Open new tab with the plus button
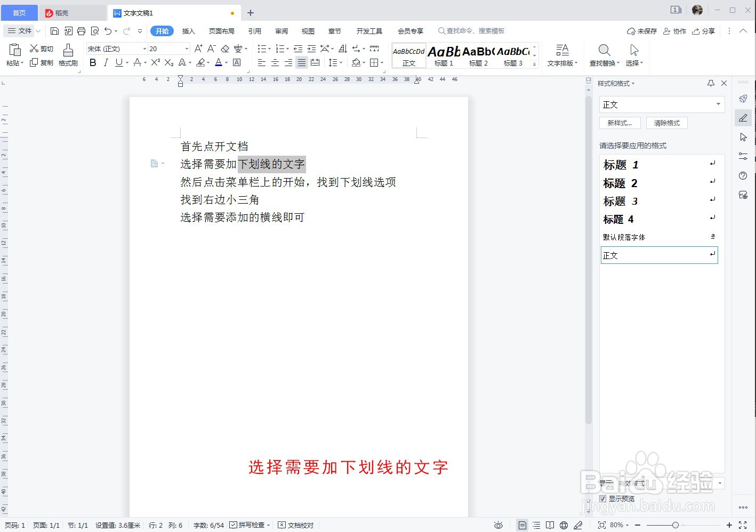 pos(251,13)
